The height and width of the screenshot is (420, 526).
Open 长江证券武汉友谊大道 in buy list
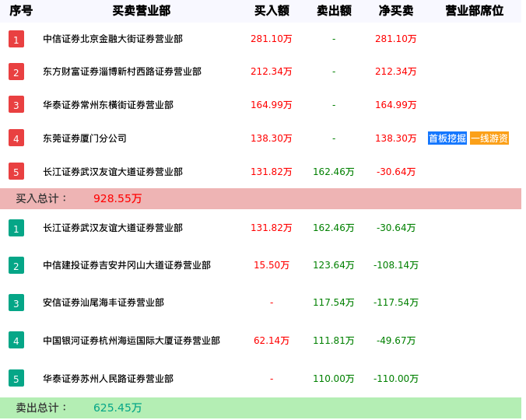[x=113, y=172]
